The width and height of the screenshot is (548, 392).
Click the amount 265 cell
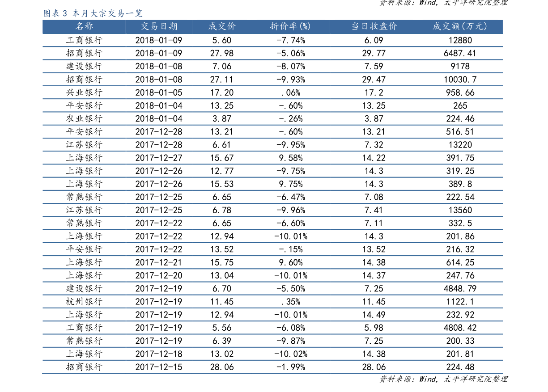coord(460,105)
